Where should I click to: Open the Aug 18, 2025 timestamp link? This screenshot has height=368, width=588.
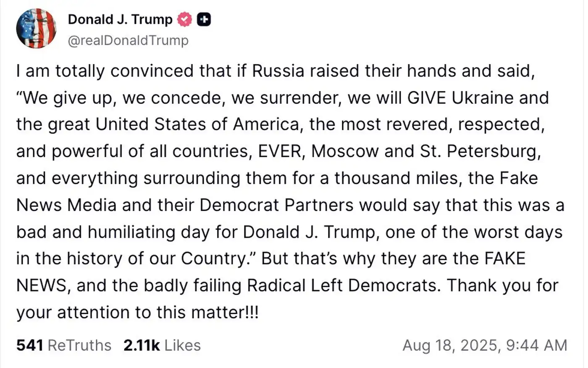click(451, 345)
